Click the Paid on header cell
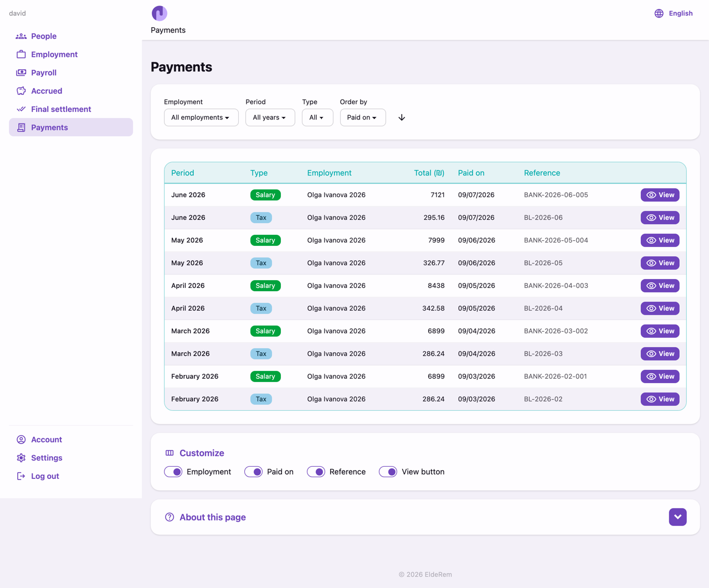 pos(471,173)
